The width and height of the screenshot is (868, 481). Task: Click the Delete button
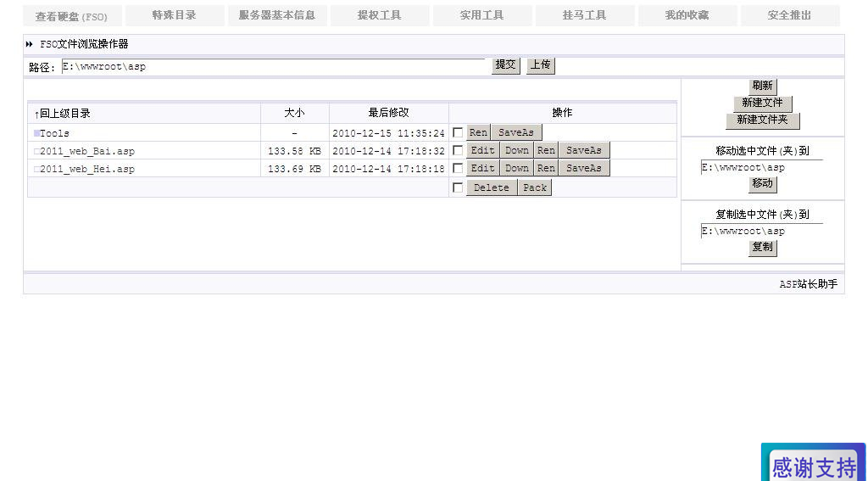[492, 187]
